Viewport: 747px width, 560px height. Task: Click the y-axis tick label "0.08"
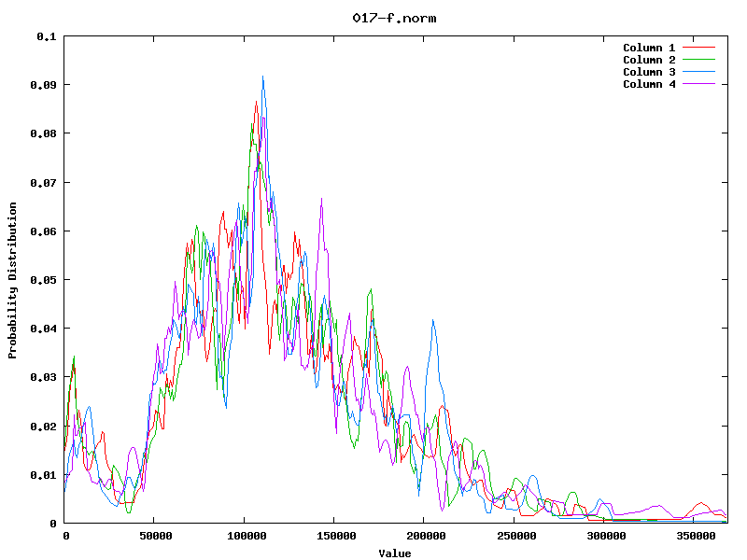point(43,133)
